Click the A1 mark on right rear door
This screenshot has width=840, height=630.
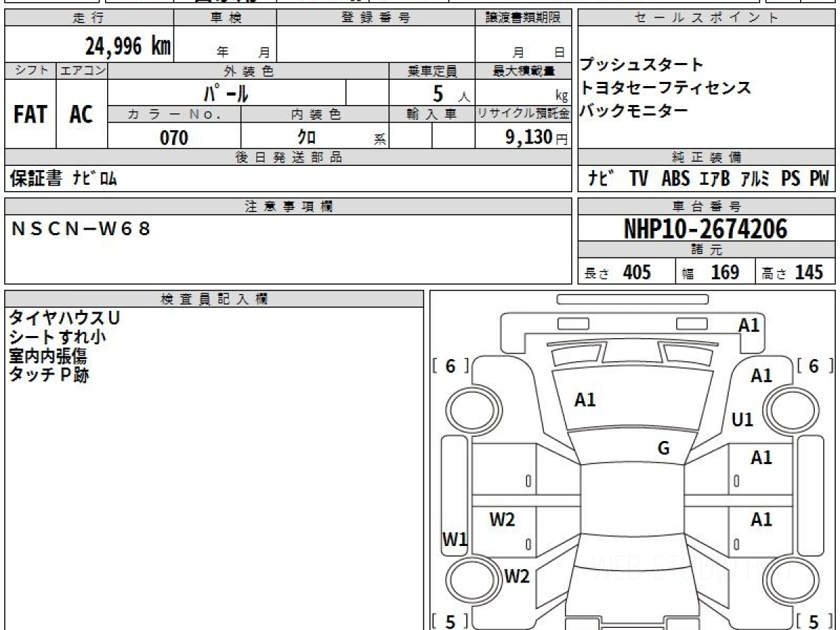click(x=762, y=520)
